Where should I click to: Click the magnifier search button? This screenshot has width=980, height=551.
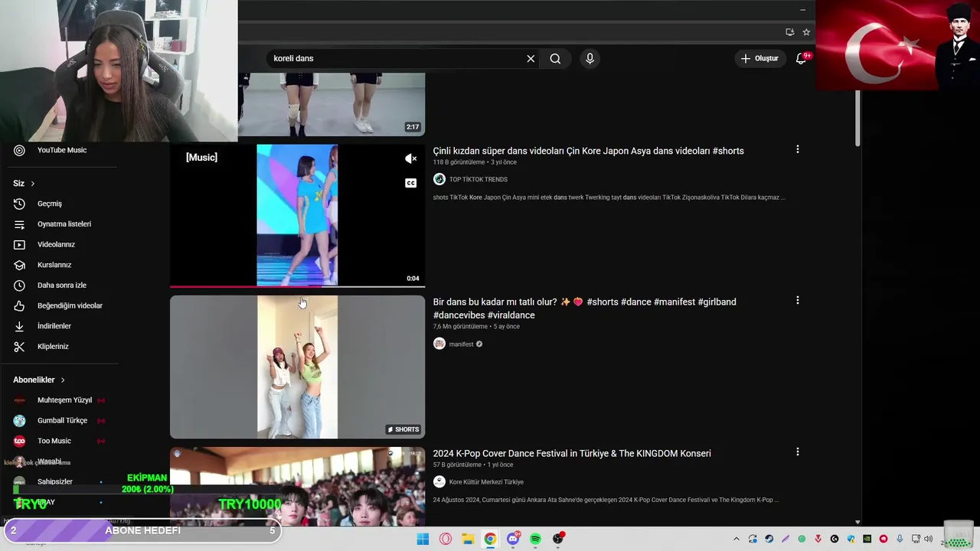[555, 58]
